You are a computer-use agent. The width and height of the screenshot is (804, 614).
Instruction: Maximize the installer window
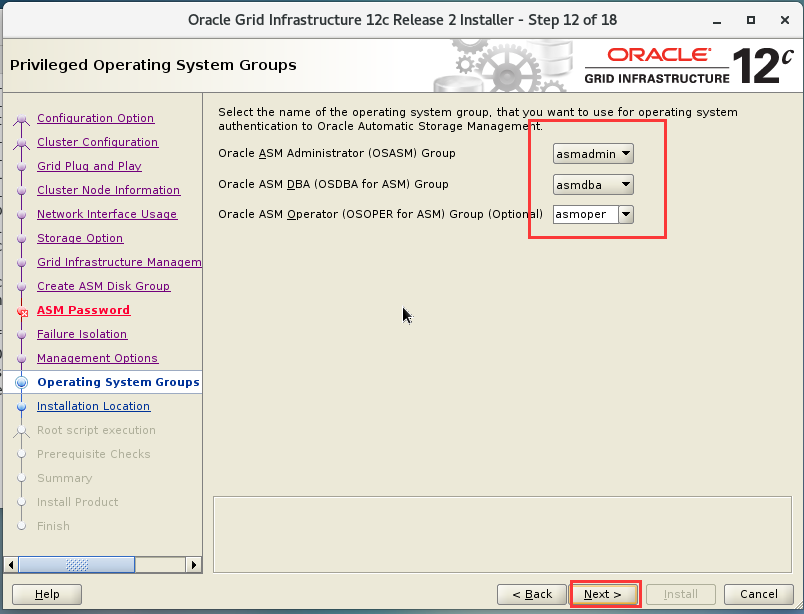[x=751, y=20]
